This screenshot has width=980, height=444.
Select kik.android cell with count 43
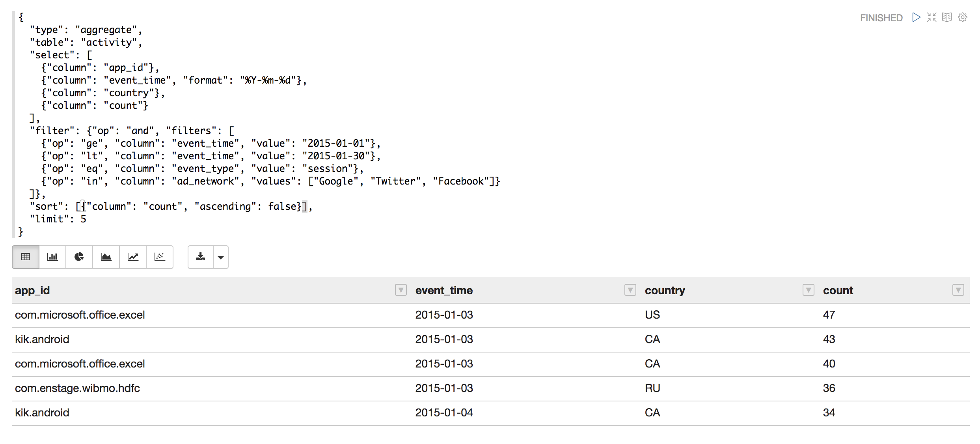(42, 340)
